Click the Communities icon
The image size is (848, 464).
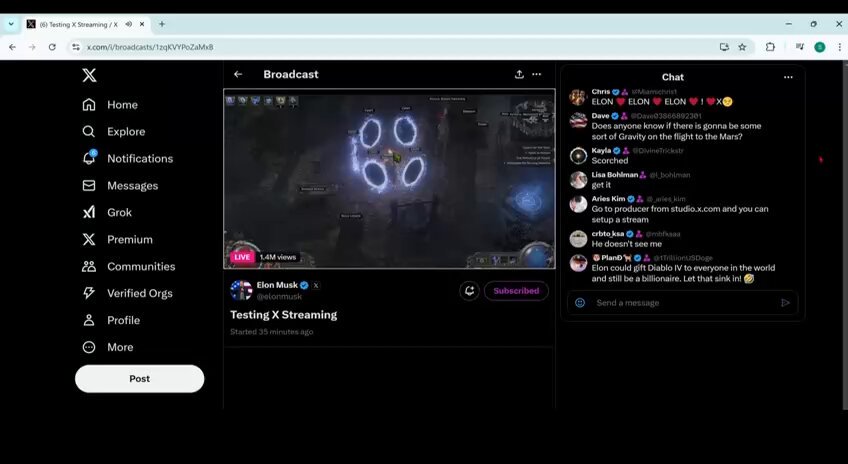click(89, 266)
